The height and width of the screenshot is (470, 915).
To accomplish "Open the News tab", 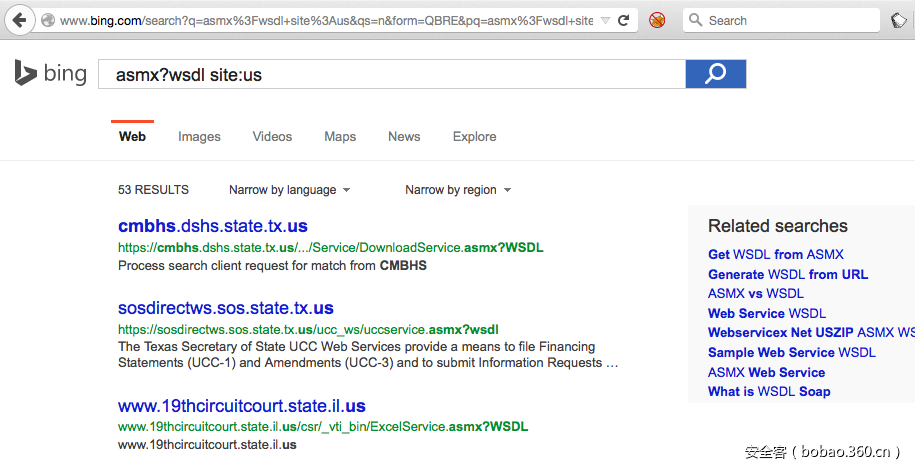I will point(404,137).
